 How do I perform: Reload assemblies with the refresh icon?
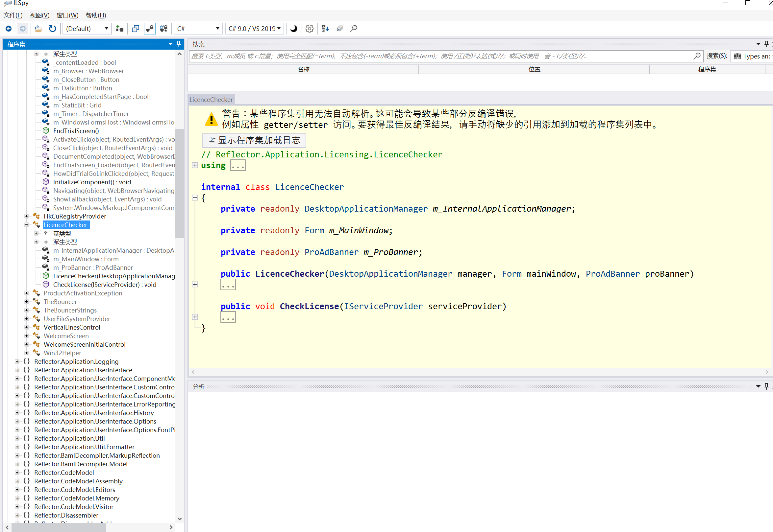click(x=52, y=29)
